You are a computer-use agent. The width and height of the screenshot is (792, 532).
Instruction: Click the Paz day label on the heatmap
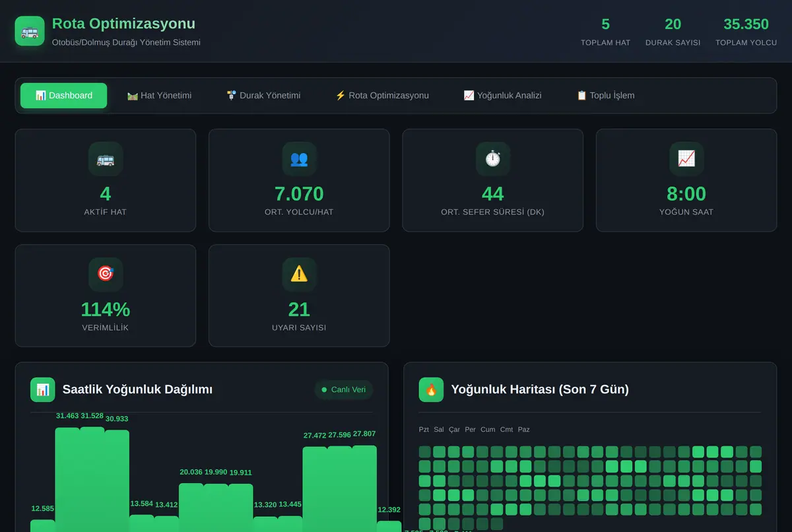(x=524, y=430)
